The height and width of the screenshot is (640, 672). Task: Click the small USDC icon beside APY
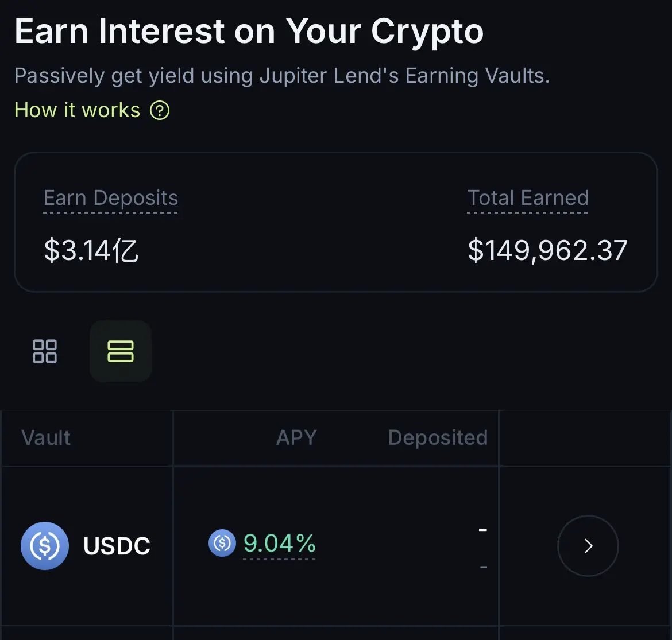pos(222,543)
